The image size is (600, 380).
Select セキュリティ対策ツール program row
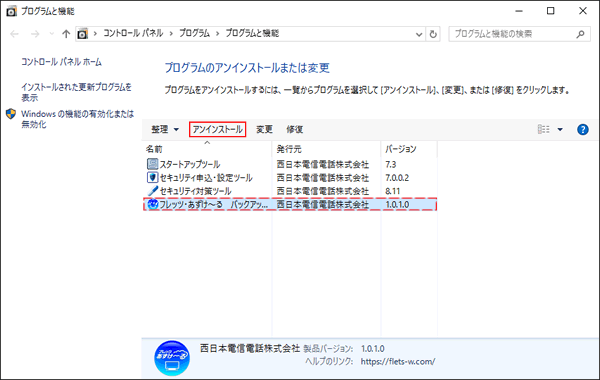(290, 191)
